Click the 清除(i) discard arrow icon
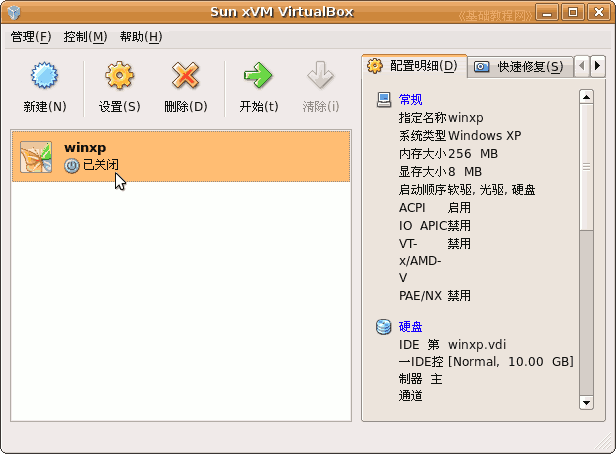 click(x=321, y=75)
